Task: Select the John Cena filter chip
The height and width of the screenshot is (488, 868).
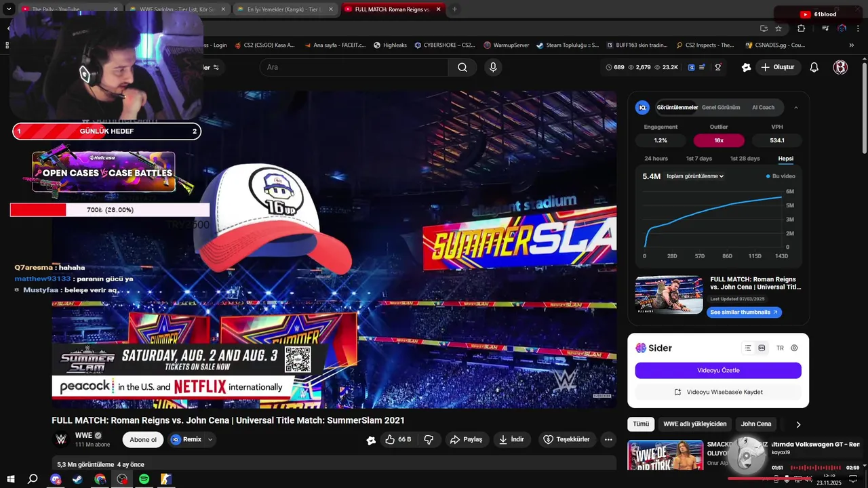Action: point(755,424)
